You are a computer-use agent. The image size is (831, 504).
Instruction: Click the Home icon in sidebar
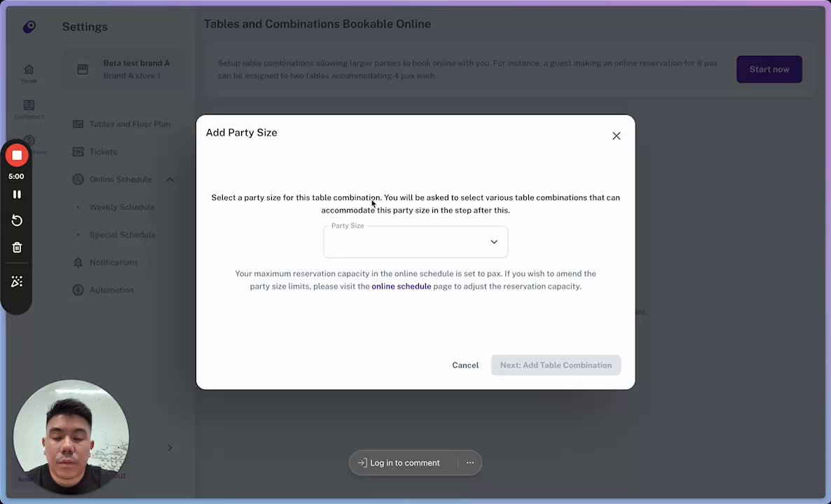(x=29, y=72)
